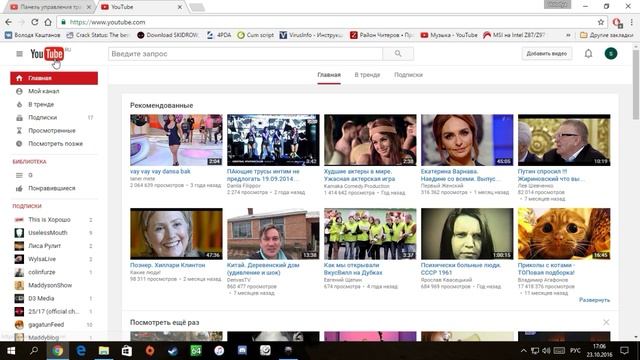Open the Екатерина Варнава video thumbnail

pos(467,140)
